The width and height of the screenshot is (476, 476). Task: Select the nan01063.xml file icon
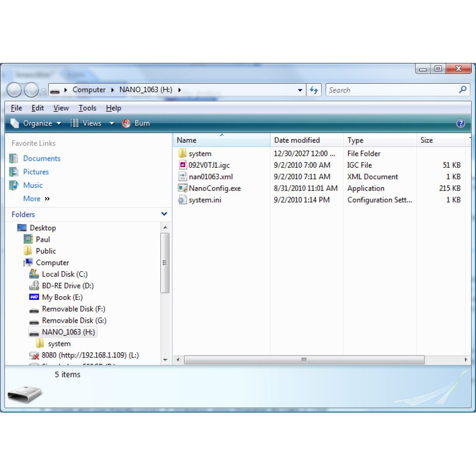click(x=182, y=176)
